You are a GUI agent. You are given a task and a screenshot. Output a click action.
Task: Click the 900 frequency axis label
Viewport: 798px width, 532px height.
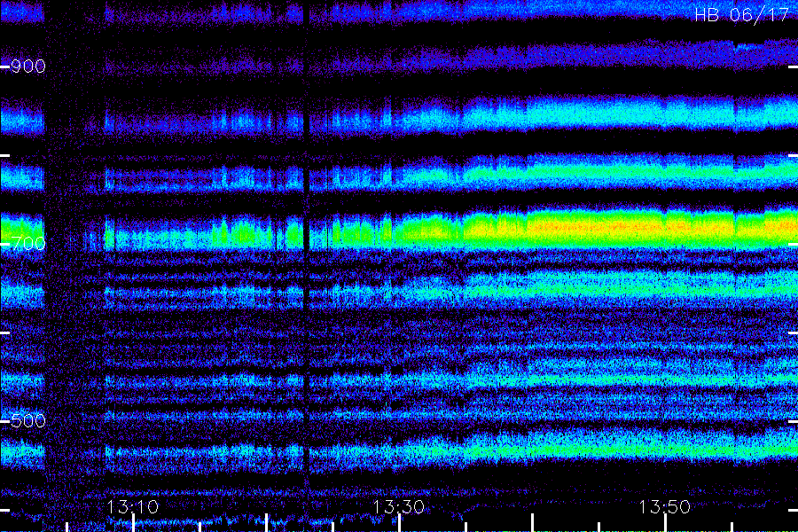(x=28, y=66)
